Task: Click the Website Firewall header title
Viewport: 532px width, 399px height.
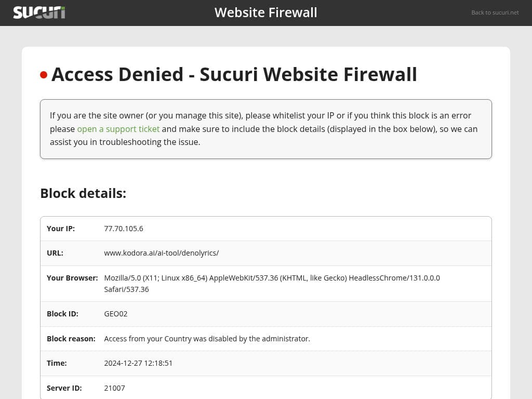Action: 265,12
